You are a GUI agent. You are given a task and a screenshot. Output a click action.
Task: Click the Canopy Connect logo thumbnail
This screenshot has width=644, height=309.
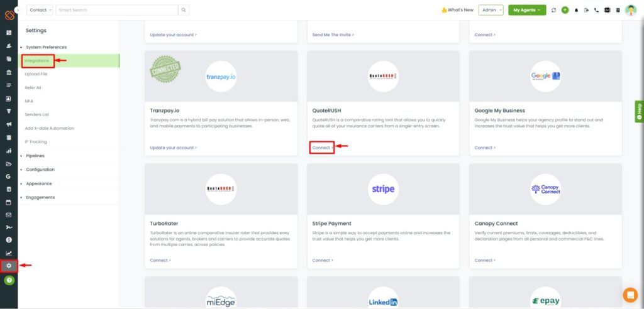coord(545,189)
